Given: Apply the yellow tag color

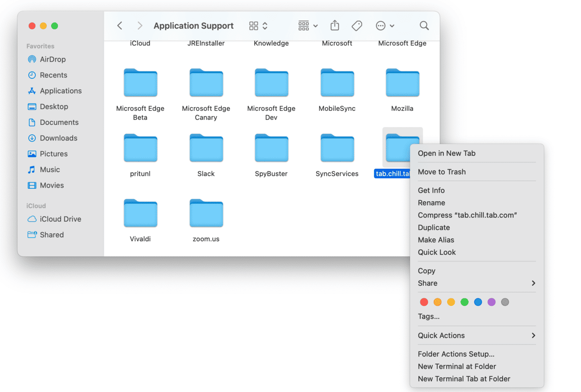Looking at the screenshot, I should [x=451, y=302].
